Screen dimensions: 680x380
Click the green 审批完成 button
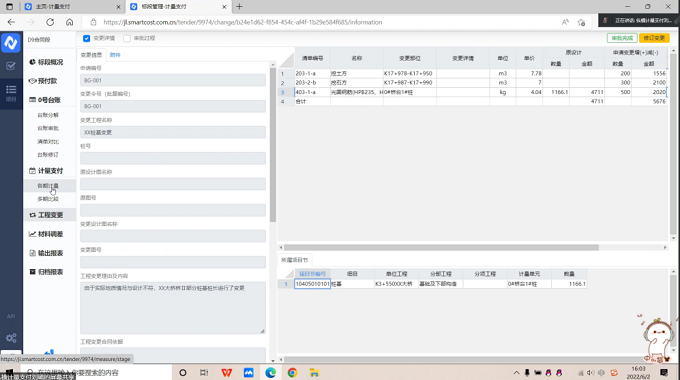[x=622, y=38]
